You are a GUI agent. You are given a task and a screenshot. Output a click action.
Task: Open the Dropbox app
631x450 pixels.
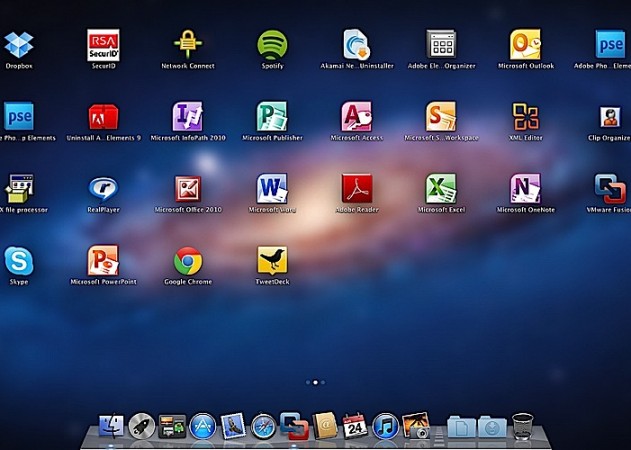tap(18, 44)
